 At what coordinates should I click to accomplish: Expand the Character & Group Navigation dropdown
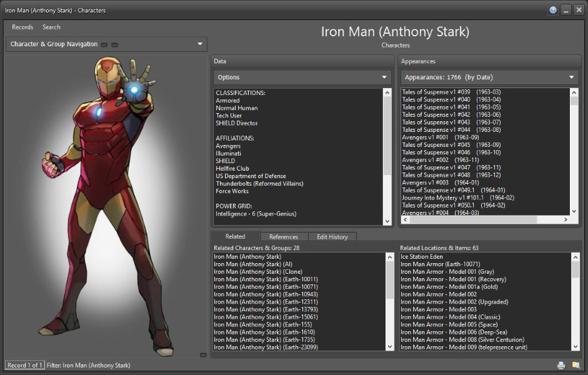tap(200, 44)
